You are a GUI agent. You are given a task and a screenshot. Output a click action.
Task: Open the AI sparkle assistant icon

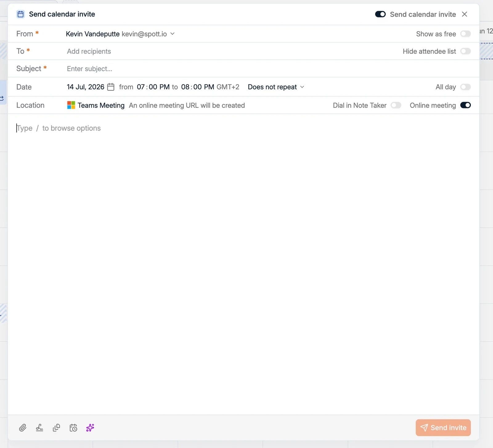90,428
